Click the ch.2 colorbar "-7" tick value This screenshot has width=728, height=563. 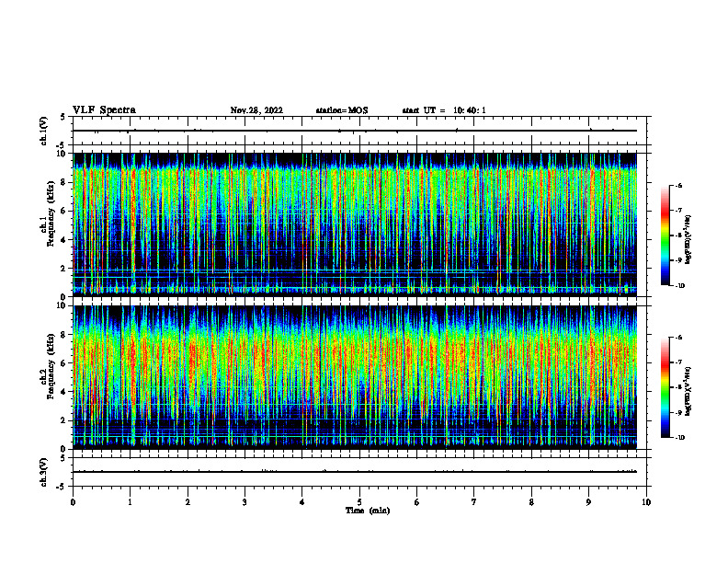click(678, 362)
